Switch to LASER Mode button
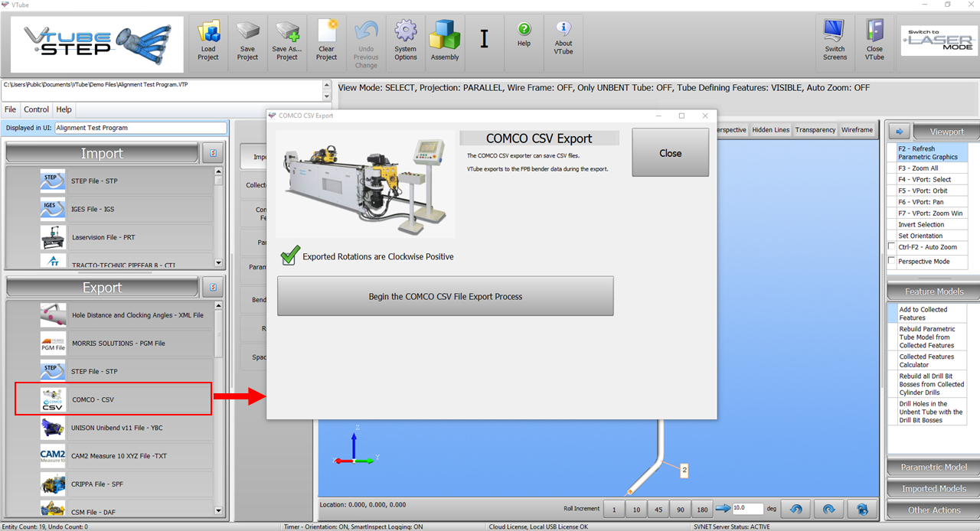The height and width of the screenshot is (531, 980). [x=939, y=42]
